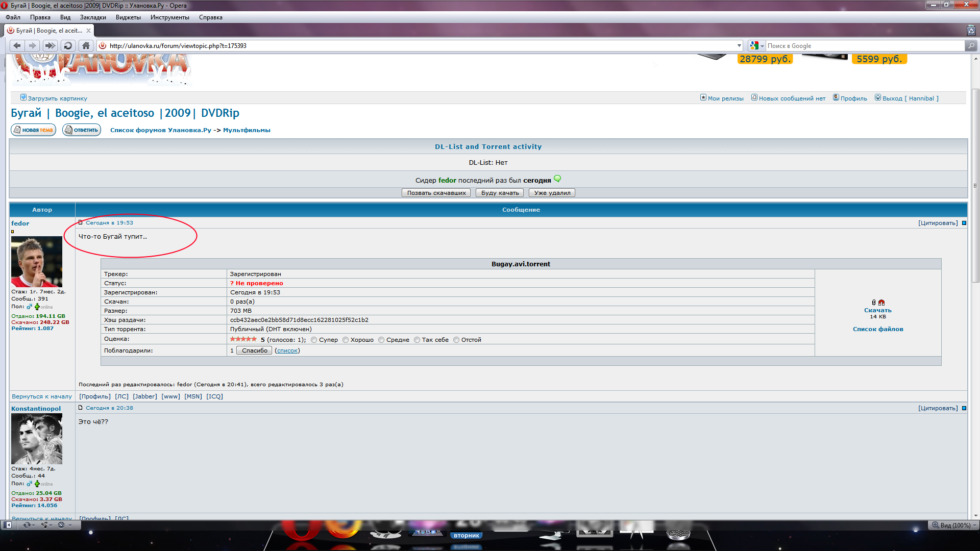This screenshot has height=551, width=980.
Task: Click the browser Back arrow button
Action: pos(17,45)
